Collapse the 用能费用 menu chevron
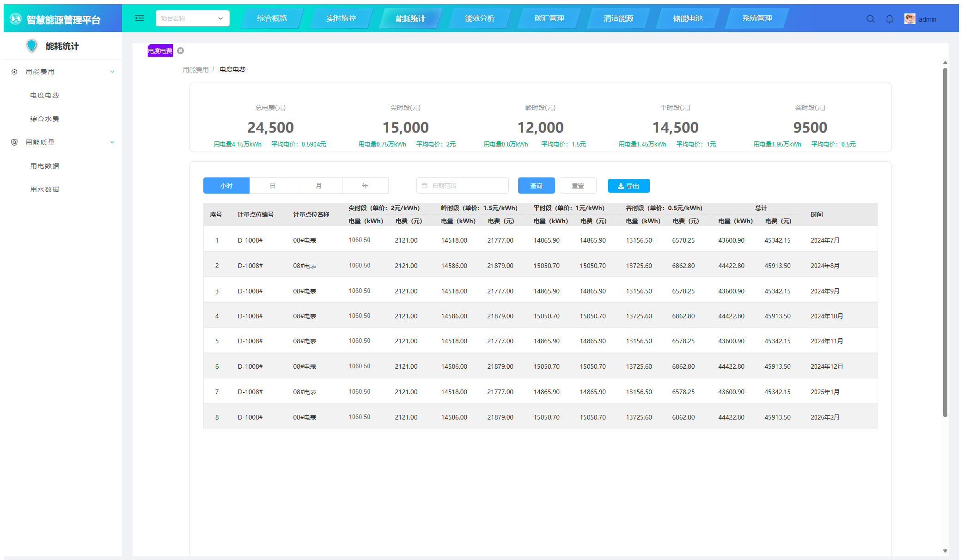 pyautogui.click(x=112, y=72)
